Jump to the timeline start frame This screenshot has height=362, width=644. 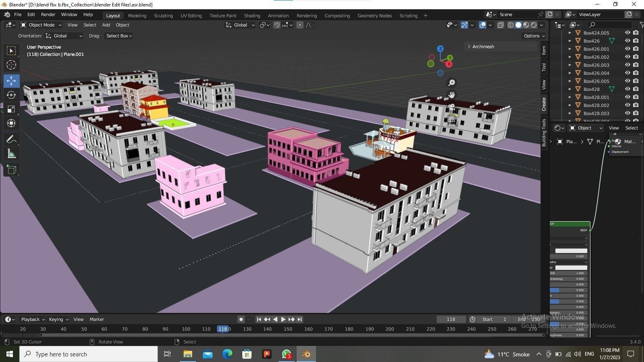(259, 319)
